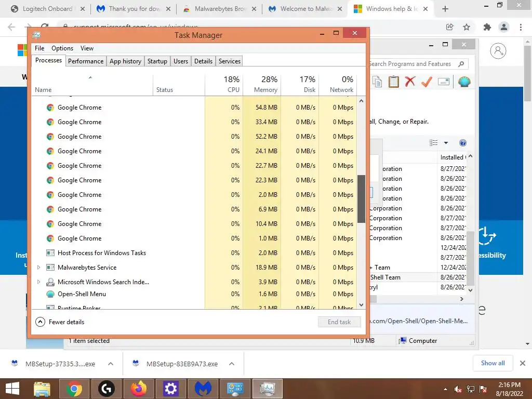Viewport: 532px width, 399px height.
Task: Click the Share this page icon
Action: [450, 27]
